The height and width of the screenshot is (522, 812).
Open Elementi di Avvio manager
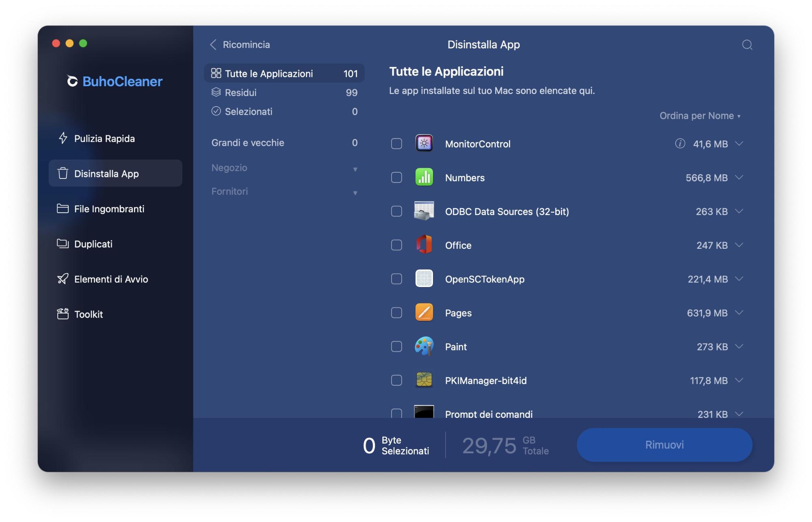[x=111, y=279]
